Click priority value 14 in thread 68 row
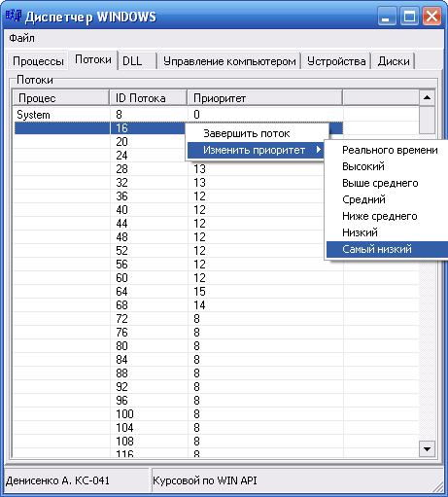The height and width of the screenshot is (497, 448). point(199,305)
